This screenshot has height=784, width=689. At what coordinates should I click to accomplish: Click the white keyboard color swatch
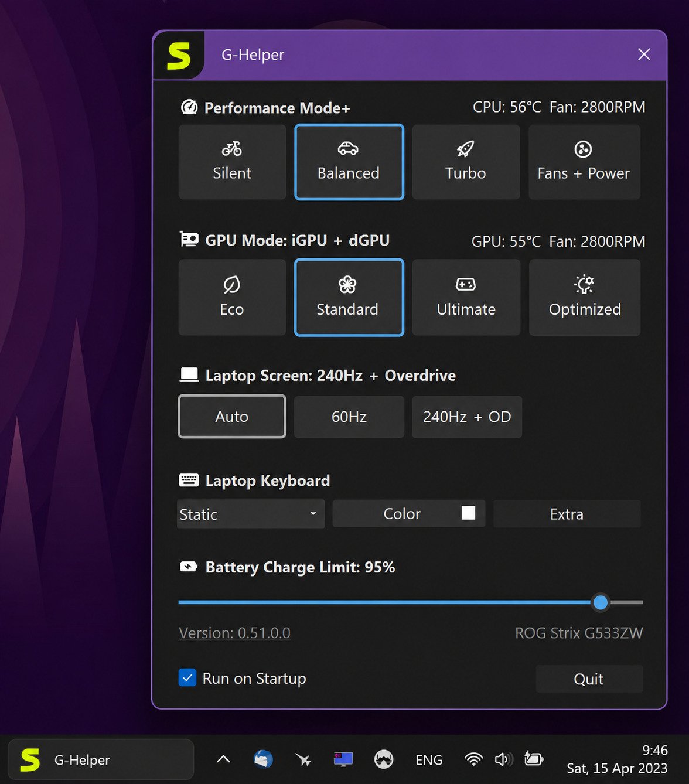click(x=468, y=513)
